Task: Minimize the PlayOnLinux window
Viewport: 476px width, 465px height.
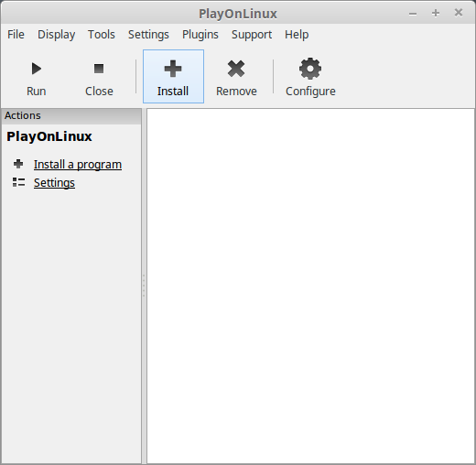Action: (x=413, y=14)
